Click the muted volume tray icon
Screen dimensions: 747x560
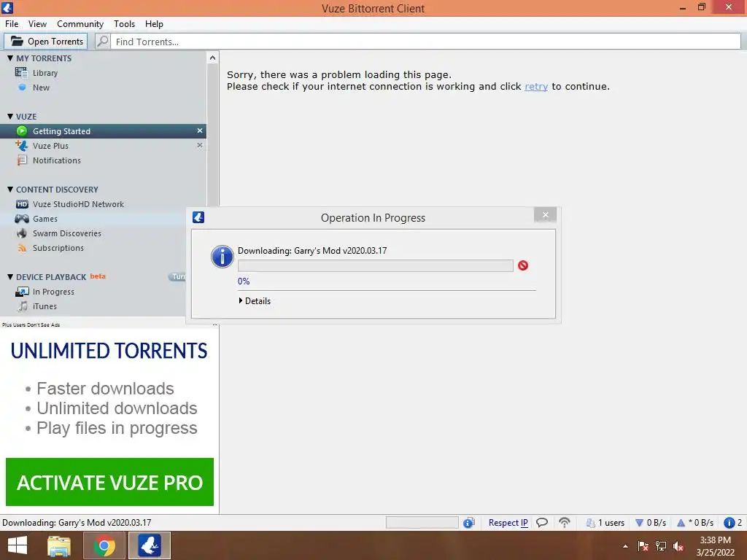678,546
